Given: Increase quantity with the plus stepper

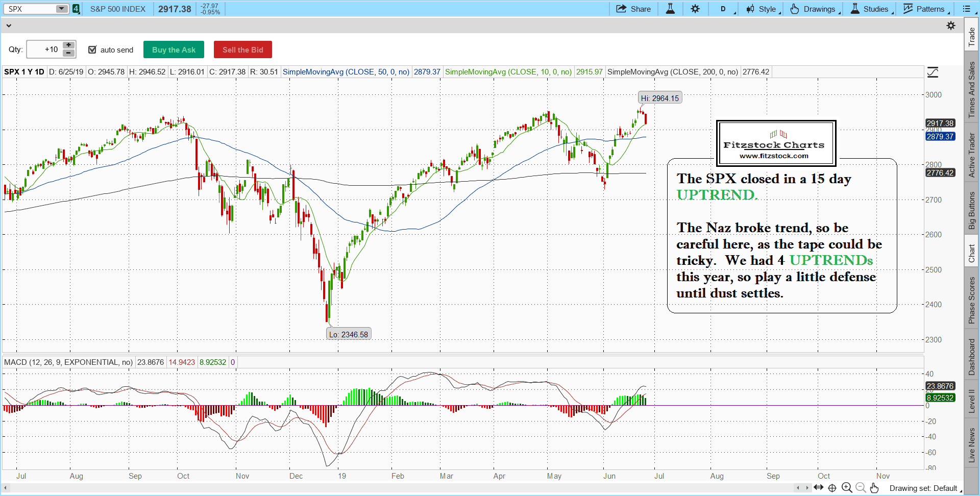Looking at the screenshot, I should (x=68, y=45).
